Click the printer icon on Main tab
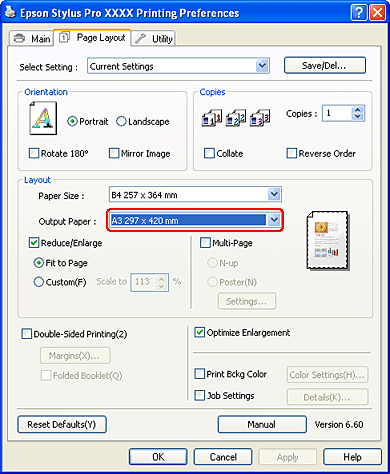The height and width of the screenshot is (474, 390). coord(20,39)
